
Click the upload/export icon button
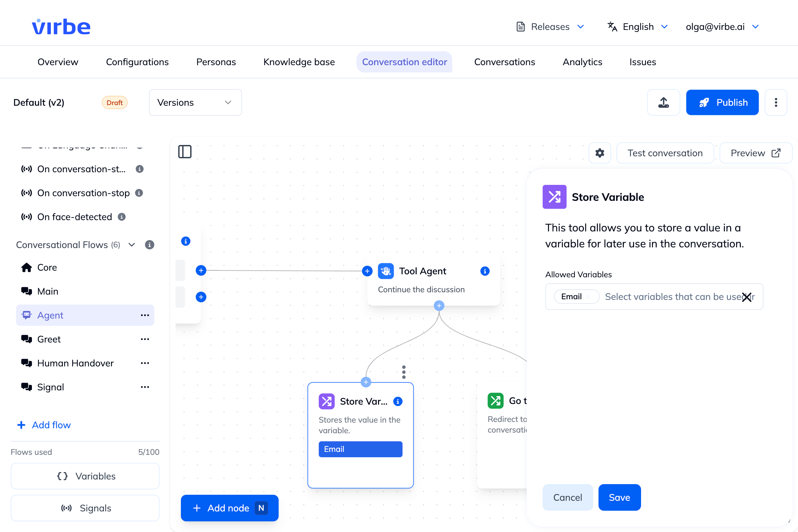pos(663,102)
